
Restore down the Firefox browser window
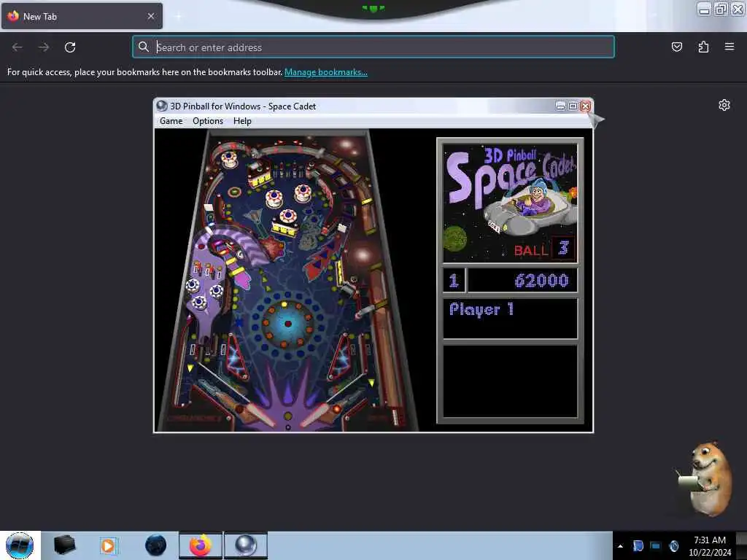[721, 9]
